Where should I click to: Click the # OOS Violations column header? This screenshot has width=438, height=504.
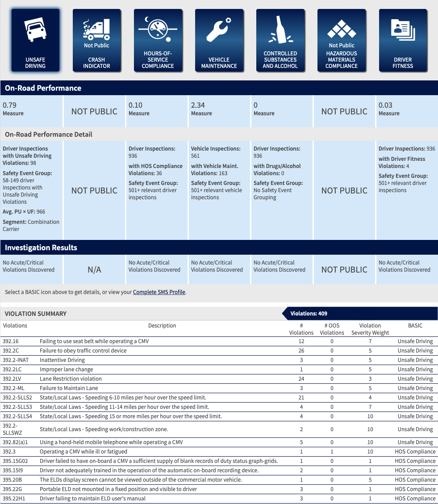(332, 329)
